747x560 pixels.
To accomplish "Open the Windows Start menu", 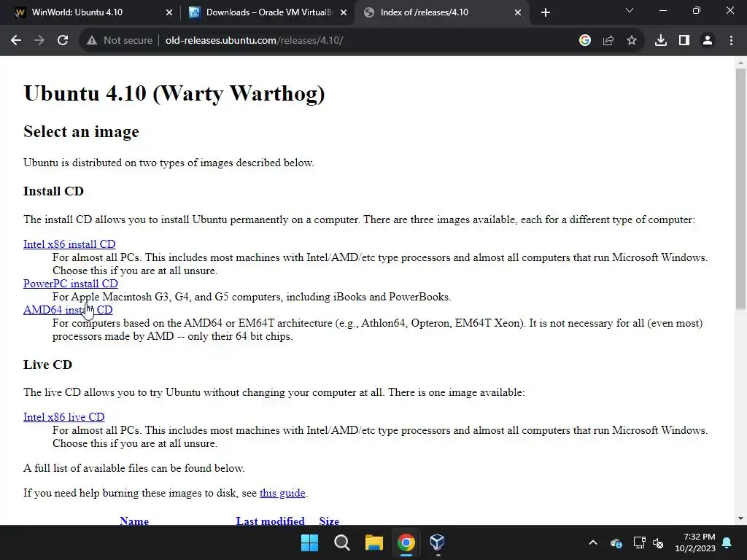I will 309,542.
